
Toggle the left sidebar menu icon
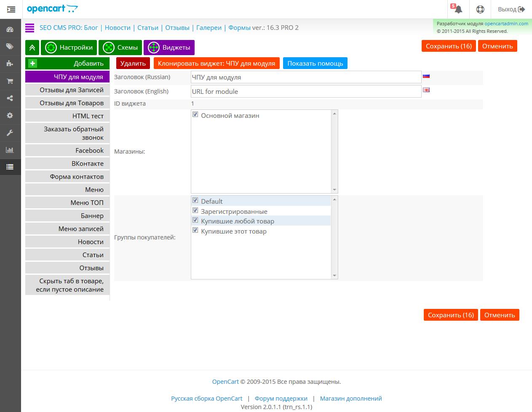coord(11,9)
